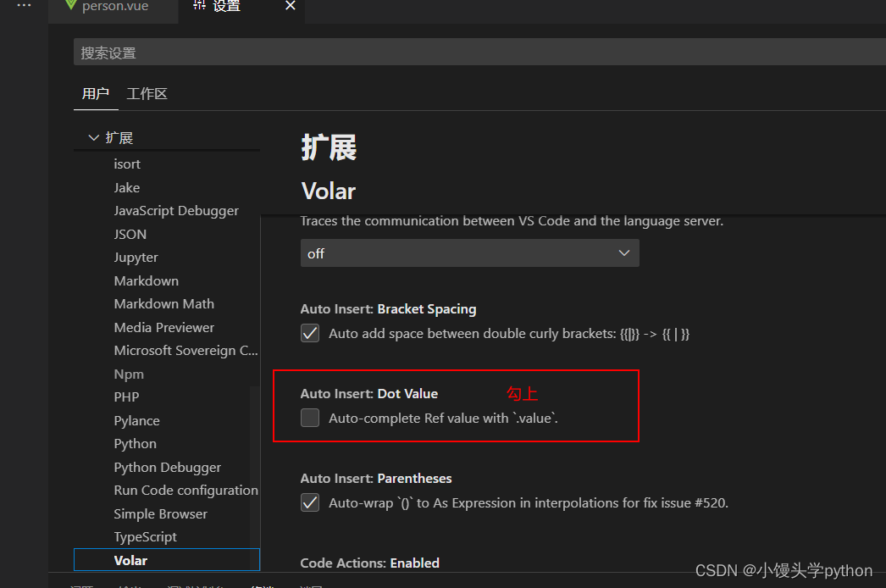Select Markdown in the settings tree
Screen dimensions: 886x588
pos(147,281)
